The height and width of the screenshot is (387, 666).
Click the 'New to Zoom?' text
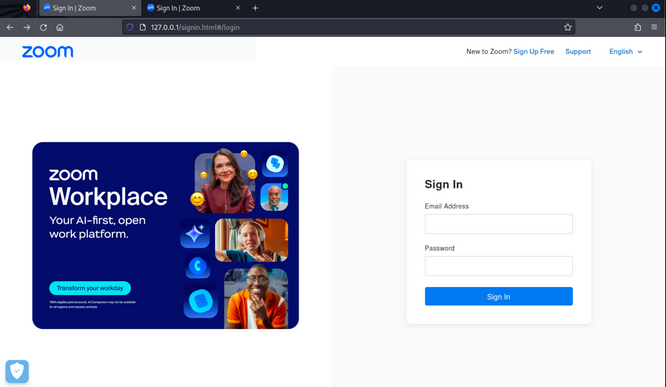click(489, 51)
